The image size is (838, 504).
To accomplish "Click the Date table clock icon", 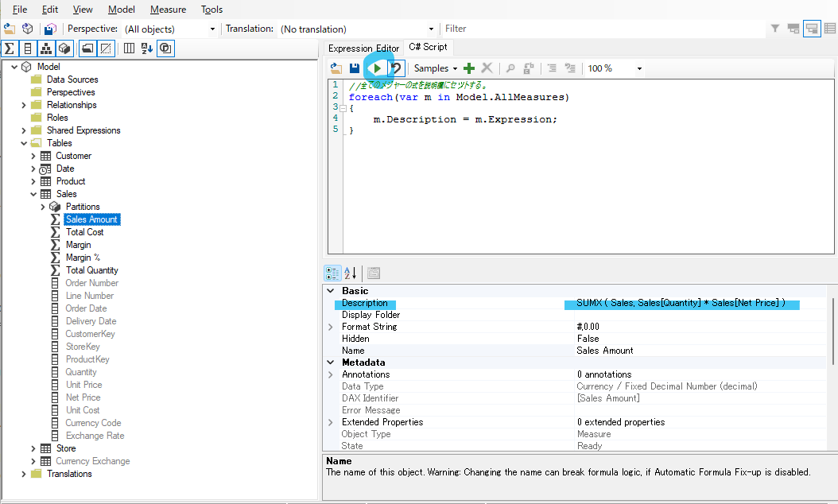I will [x=46, y=169].
